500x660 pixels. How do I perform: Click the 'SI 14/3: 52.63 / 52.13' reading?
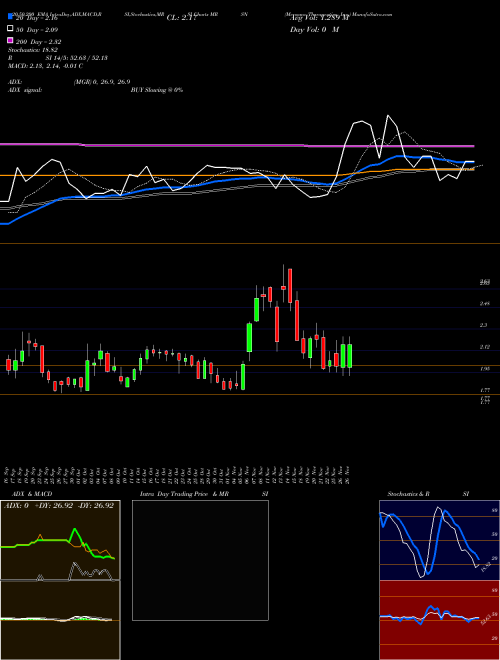(77, 58)
